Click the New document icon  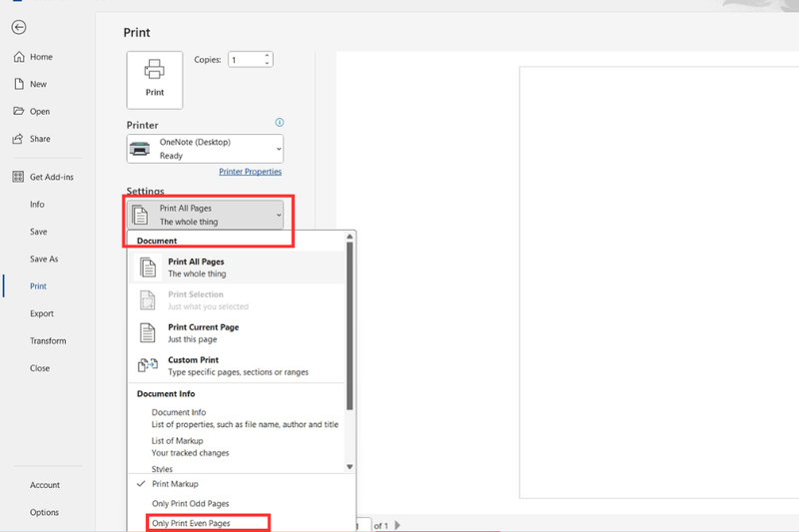19,84
